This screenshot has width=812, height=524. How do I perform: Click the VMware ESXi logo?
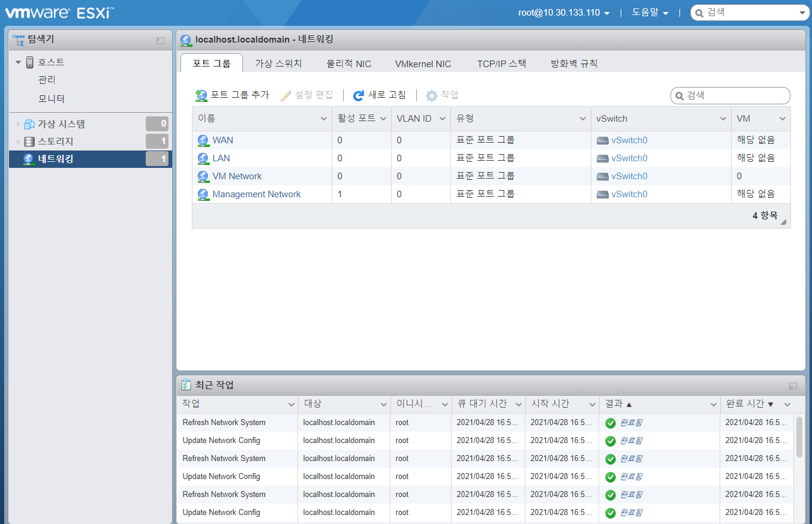[60, 12]
